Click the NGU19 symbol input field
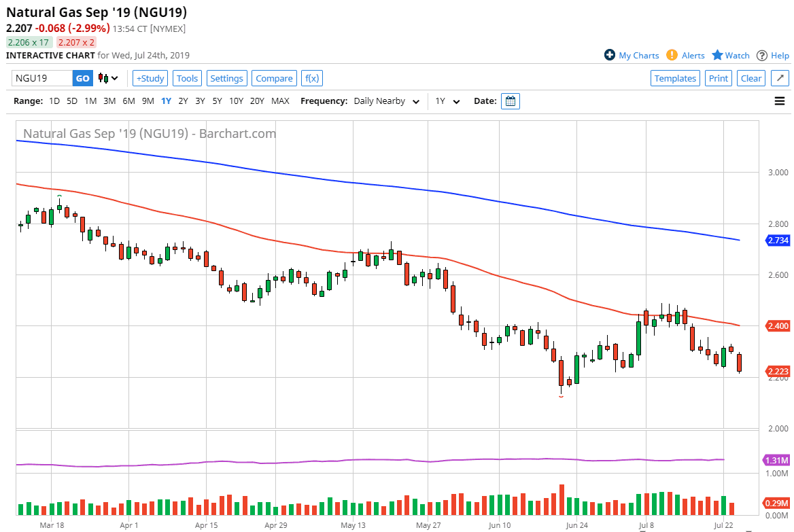 point(42,78)
